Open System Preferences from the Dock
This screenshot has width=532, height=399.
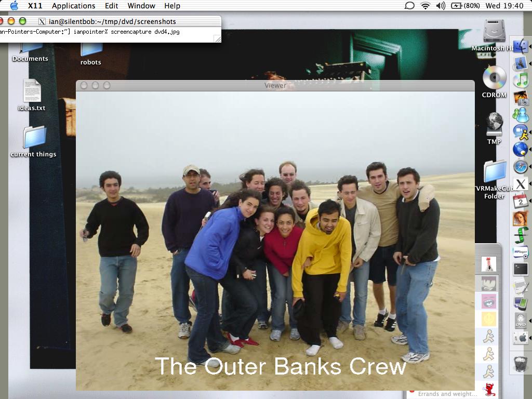coord(521,338)
